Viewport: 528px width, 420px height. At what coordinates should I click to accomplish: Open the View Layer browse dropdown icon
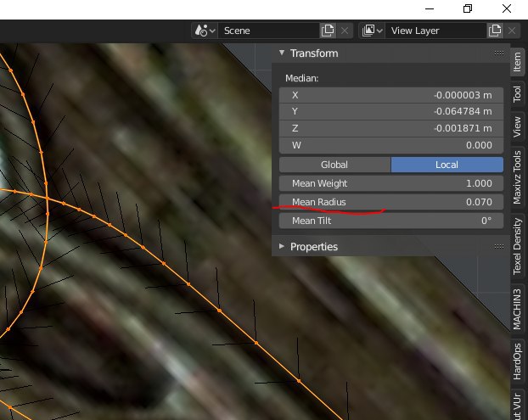[372, 31]
